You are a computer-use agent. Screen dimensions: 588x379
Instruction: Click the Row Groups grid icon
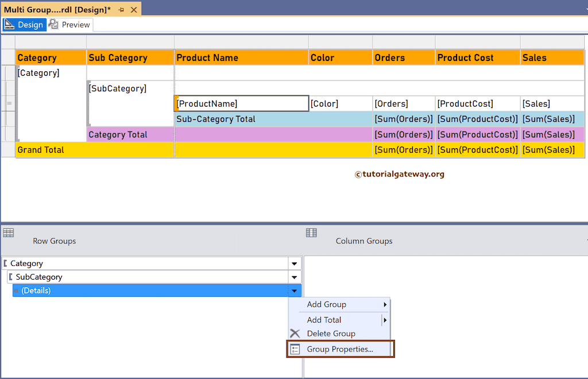8,233
